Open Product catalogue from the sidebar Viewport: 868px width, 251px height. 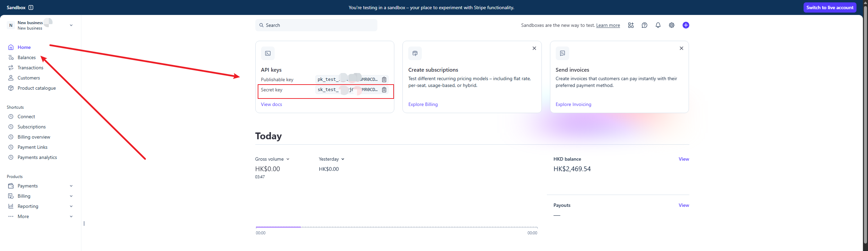37,88
